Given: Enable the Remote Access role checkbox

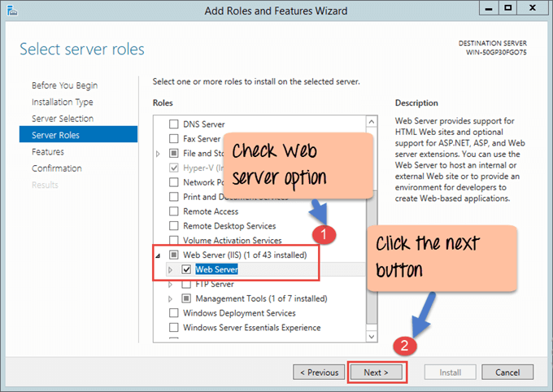Looking at the screenshot, I should 173,211.
